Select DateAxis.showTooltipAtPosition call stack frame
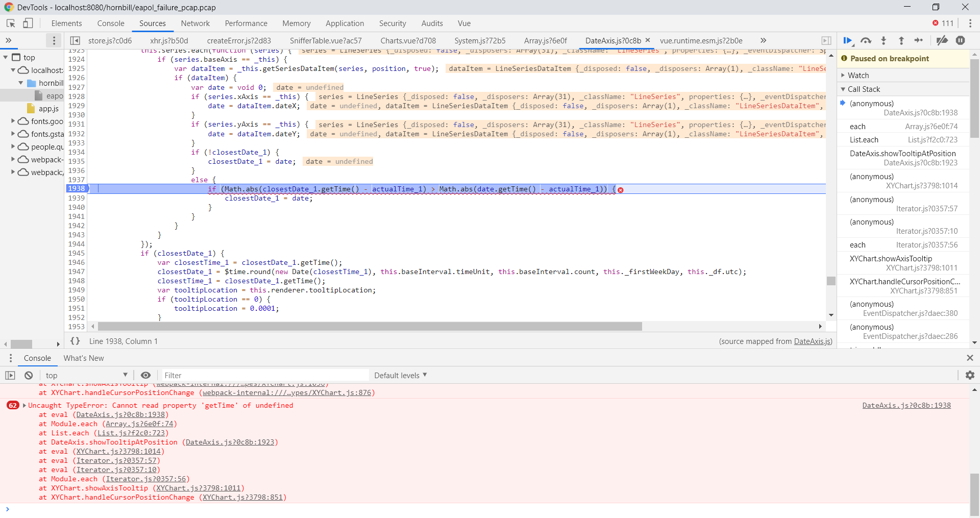Viewport: 980px width, 518px height. [x=903, y=158]
